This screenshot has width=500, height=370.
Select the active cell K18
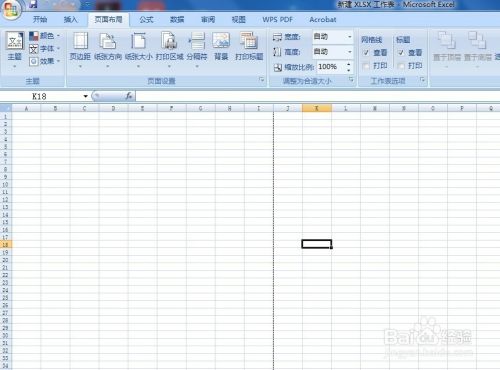pyautogui.click(x=317, y=244)
